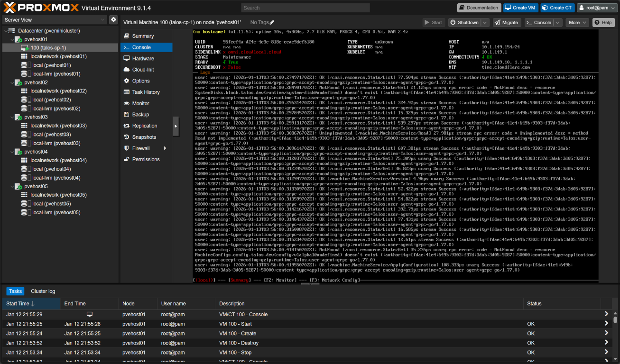Image resolution: width=620 pixels, height=364 pixels.
Task: Open the Monitor panel
Action: 140,104
